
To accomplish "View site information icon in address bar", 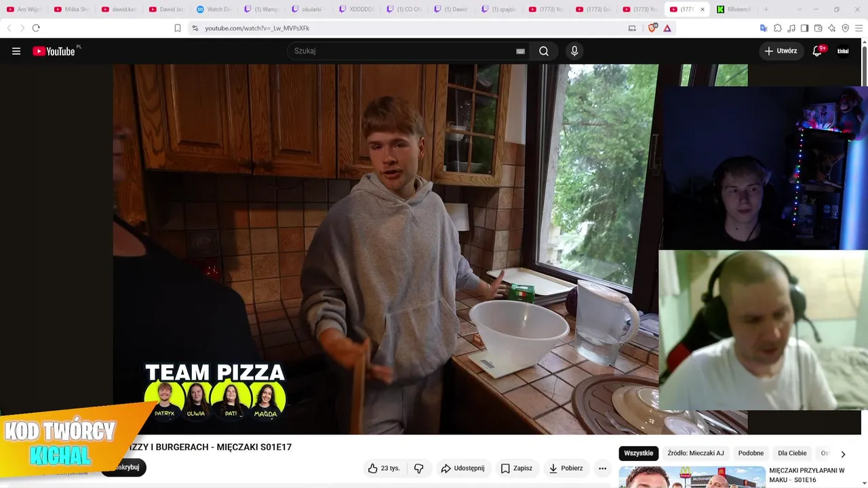I will tap(195, 28).
